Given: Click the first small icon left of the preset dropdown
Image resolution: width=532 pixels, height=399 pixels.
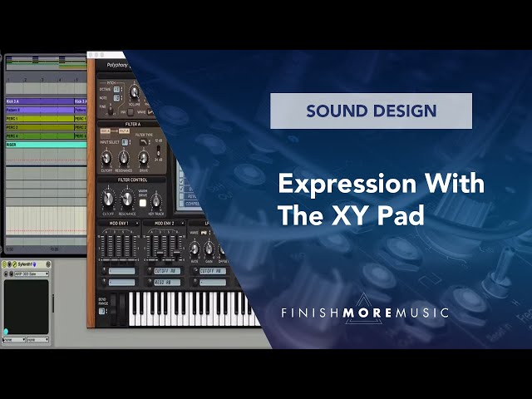Looking at the screenshot, I should 6,274.
